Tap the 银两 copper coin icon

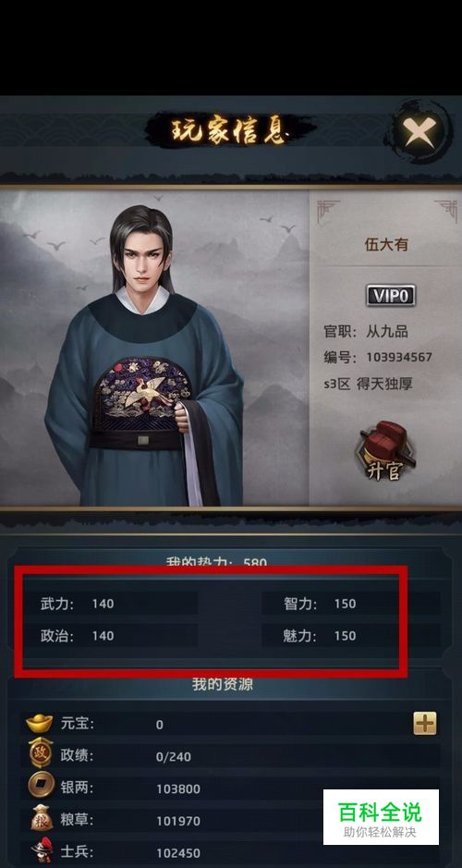coord(41,788)
